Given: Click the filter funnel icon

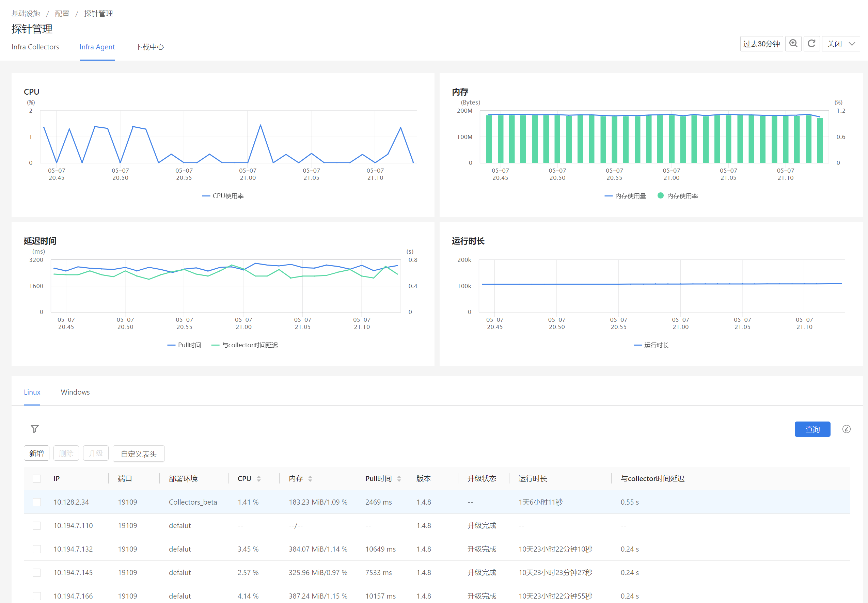Looking at the screenshot, I should coord(35,429).
